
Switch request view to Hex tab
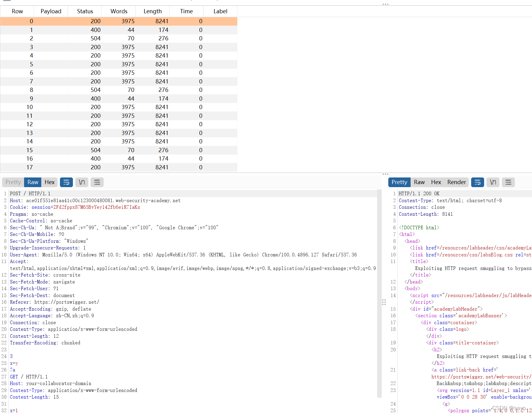pyautogui.click(x=49, y=182)
